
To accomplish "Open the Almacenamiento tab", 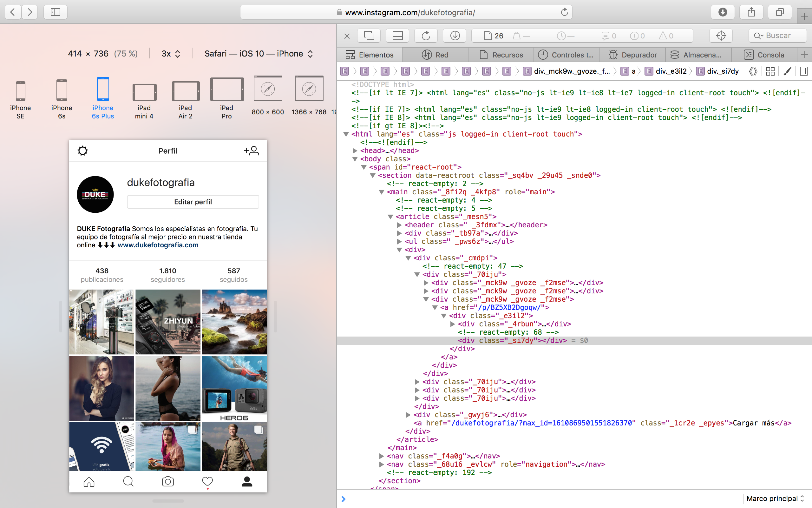I will pyautogui.click(x=697, y=55).
